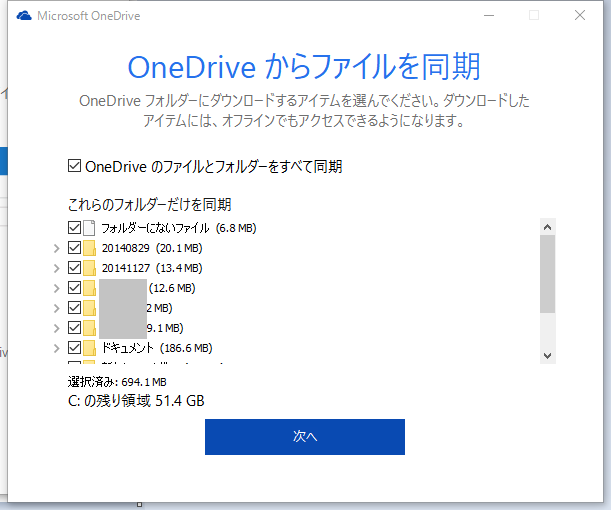Click the folder list scrollbar thumb
611x510 pixels.
pyautogui.click(x=547, y=274)
